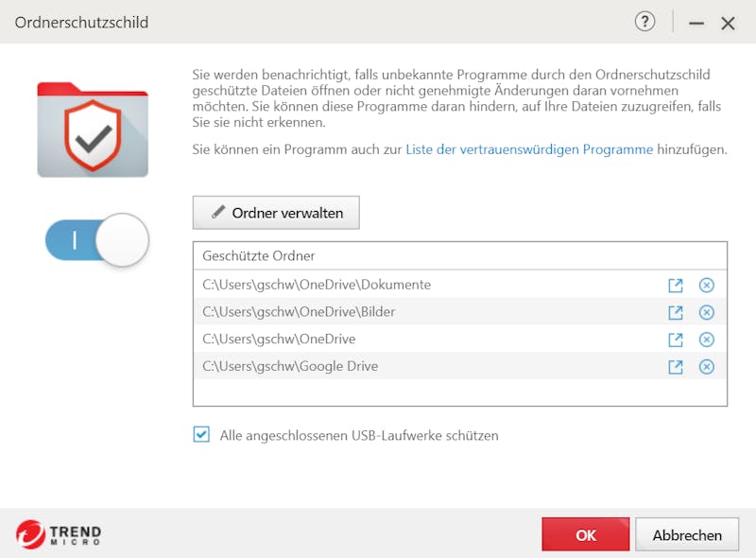Close the Ordnerschutzschild window

pos(728,23)
